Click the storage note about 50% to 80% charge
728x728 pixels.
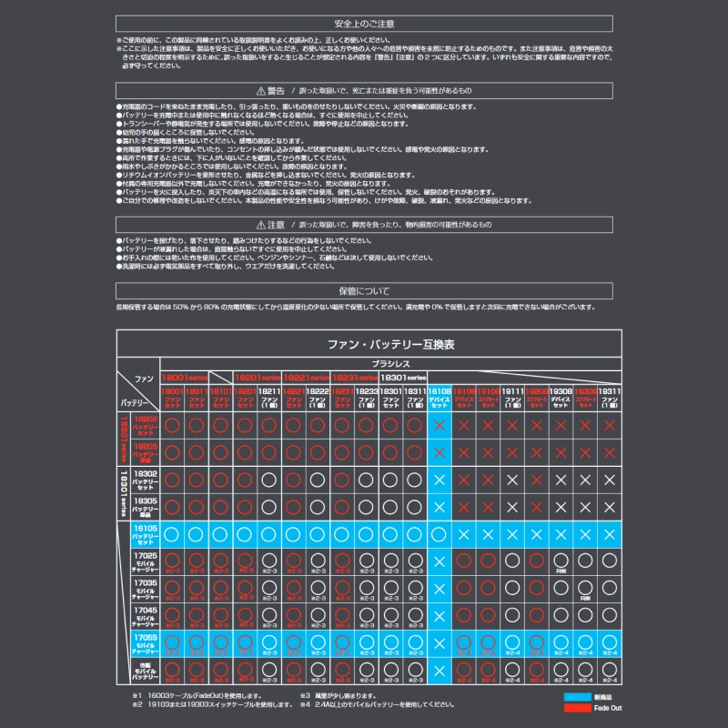tap(356, 307)
